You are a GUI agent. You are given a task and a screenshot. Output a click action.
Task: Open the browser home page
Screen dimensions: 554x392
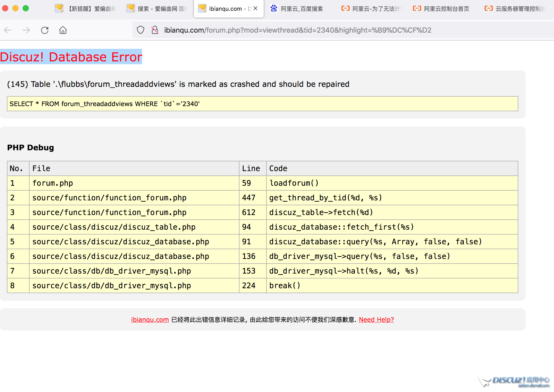[x=63, y=30]
